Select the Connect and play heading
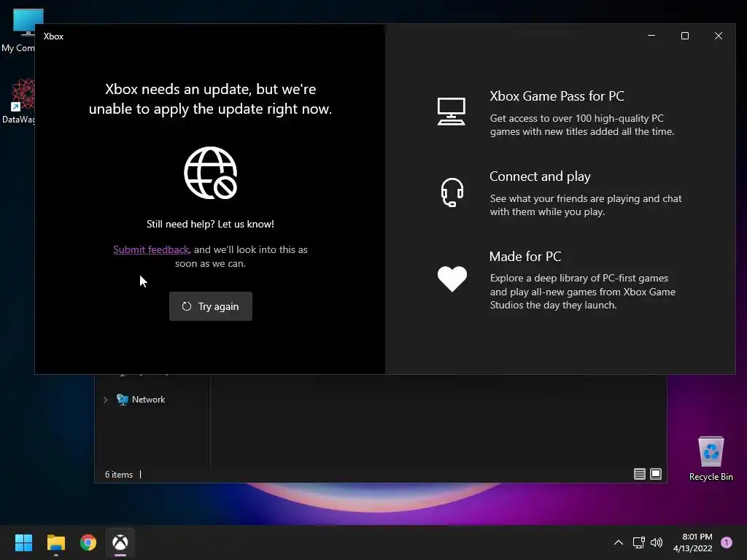747x560 pixels. click(x=540, y=176)
